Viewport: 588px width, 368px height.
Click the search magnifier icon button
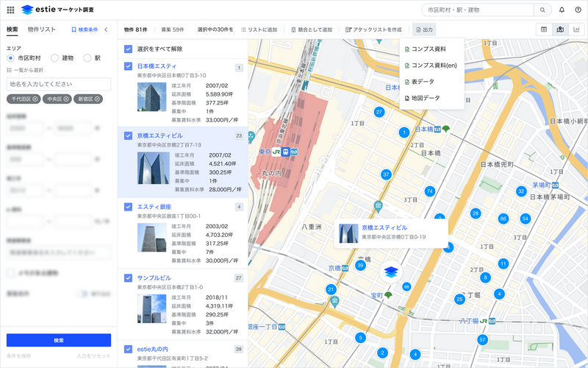click(x=542, y=10)
